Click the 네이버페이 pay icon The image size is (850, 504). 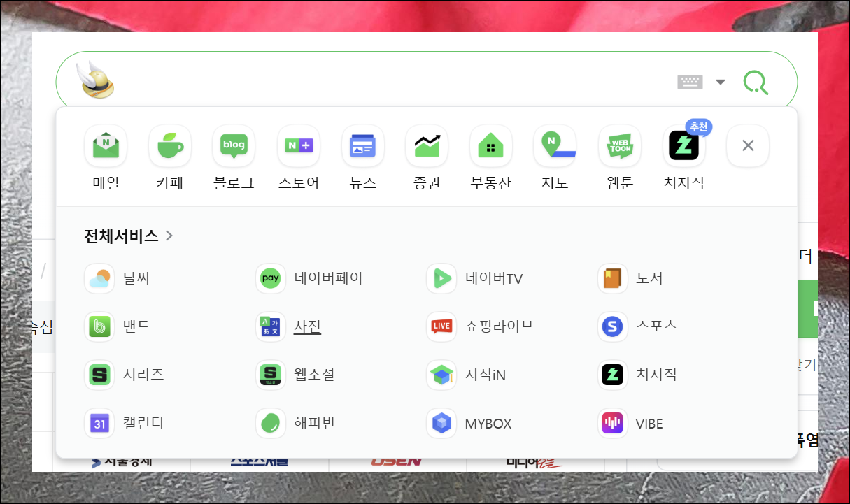coord(271,278)
